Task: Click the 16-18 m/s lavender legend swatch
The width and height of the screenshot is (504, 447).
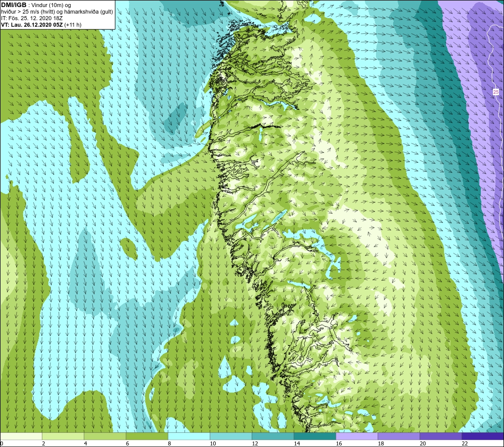Action: click(x=357, y=436)
